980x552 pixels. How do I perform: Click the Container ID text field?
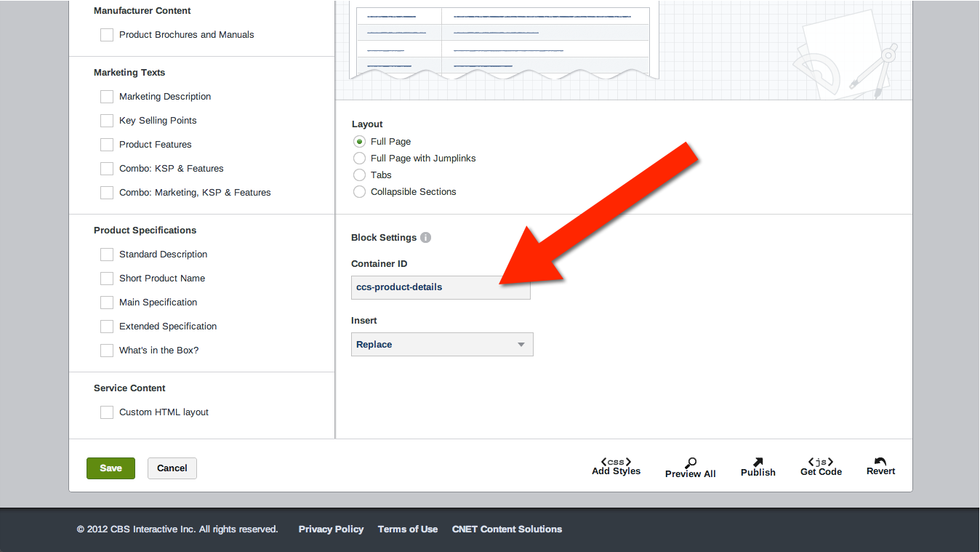pyautogui.click(x=441, y=287)
